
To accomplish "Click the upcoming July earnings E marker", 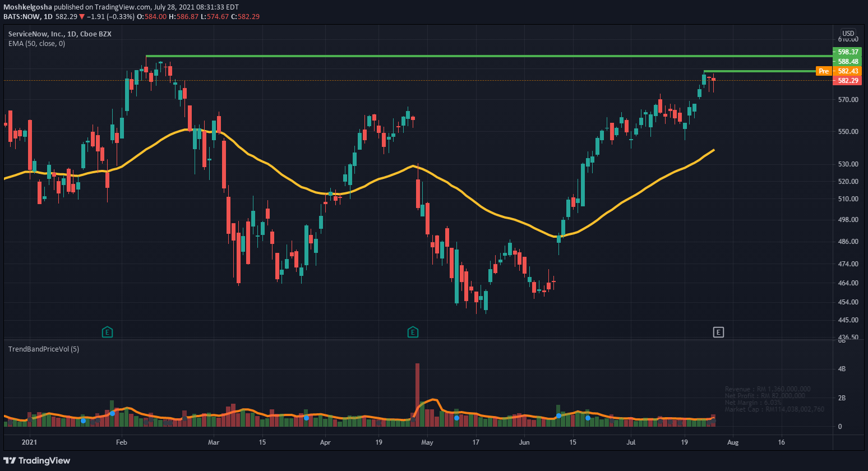I will (718, 333).
